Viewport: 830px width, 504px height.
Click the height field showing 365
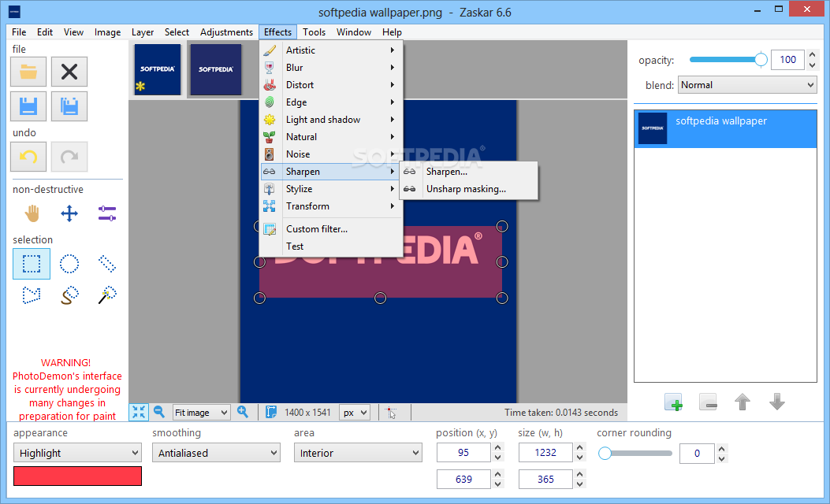pos(545,479)
